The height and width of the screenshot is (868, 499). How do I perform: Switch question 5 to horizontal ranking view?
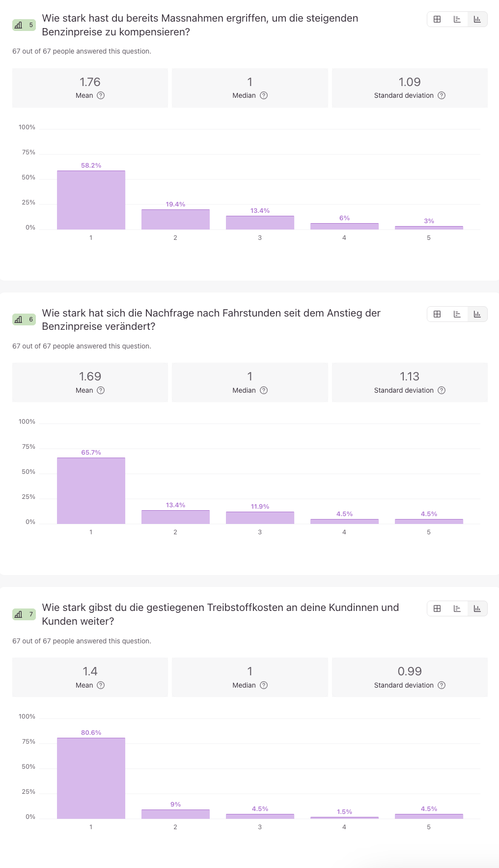[x=457, y=19]
